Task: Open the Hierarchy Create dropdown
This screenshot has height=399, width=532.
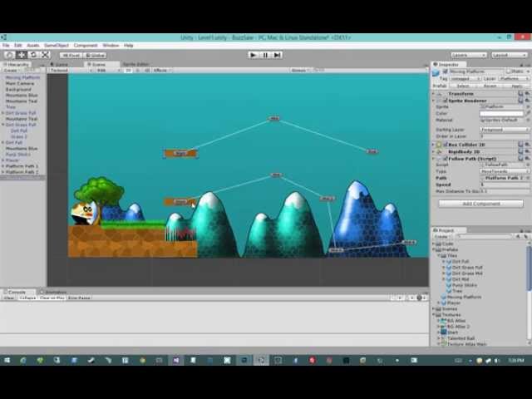Action: 11,70
